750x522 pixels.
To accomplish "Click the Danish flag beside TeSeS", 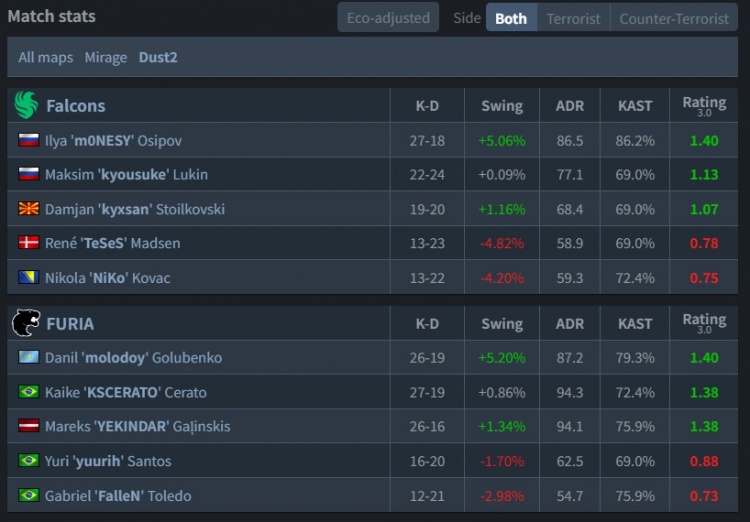I will (x=29, y=243).
